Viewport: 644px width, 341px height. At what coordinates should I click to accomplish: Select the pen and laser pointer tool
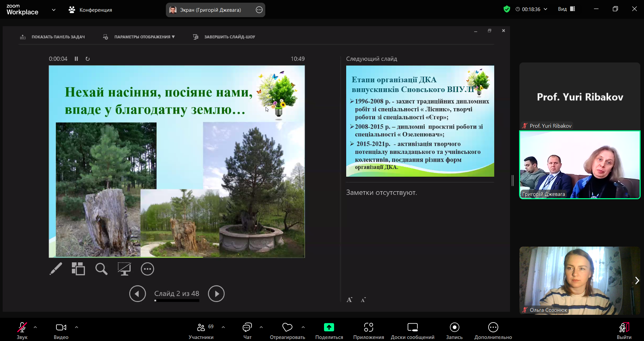56,269
